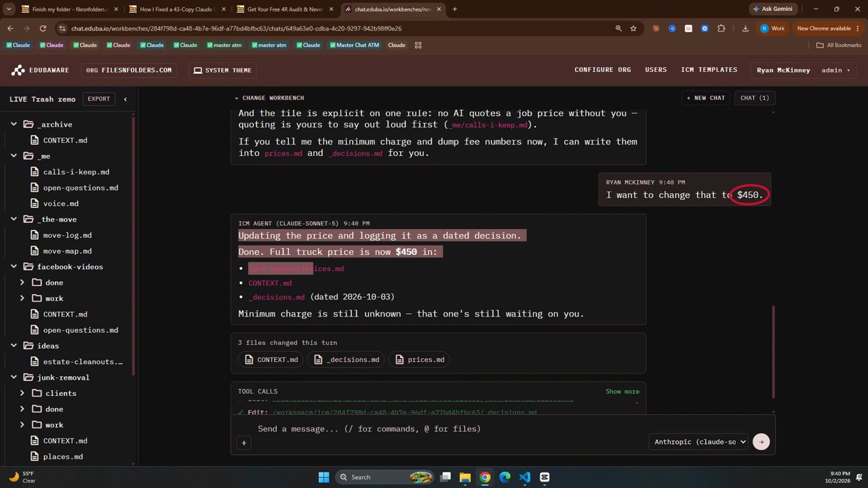Screen dimensions: 868x488
Task: Open calls-i-keep.md in the file tree
Action: point(76,172)
